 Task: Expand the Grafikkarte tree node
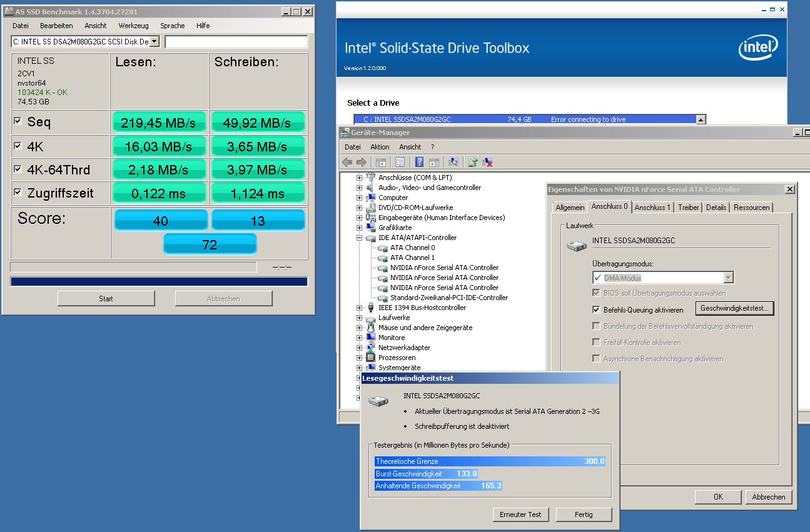[x=360, y=228]
